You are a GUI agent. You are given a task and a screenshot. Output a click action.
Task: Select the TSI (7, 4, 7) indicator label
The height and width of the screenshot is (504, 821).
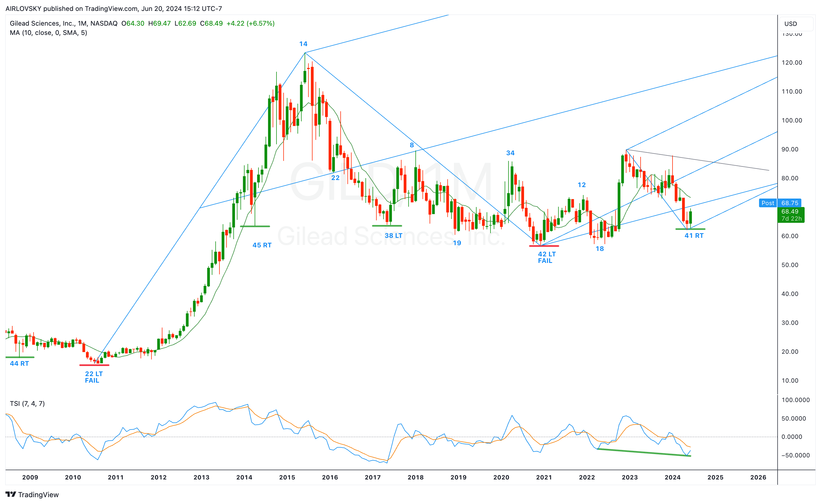pos(27,404)
